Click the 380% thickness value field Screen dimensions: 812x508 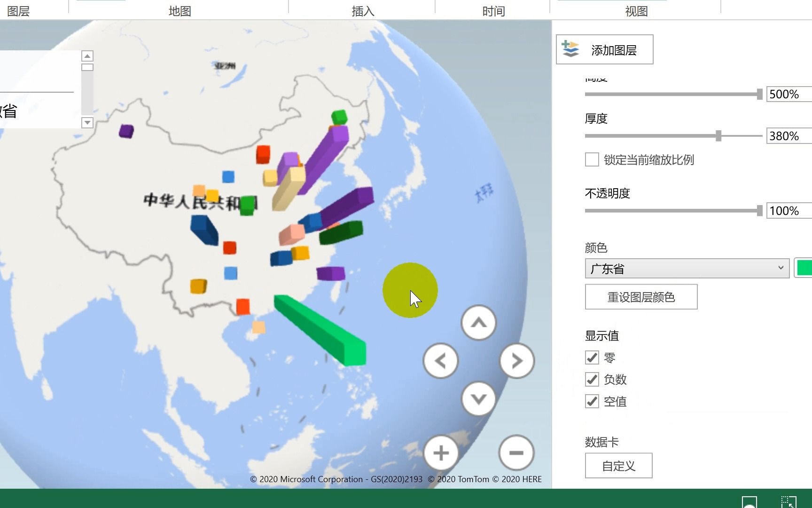click(x=789, y=136)
